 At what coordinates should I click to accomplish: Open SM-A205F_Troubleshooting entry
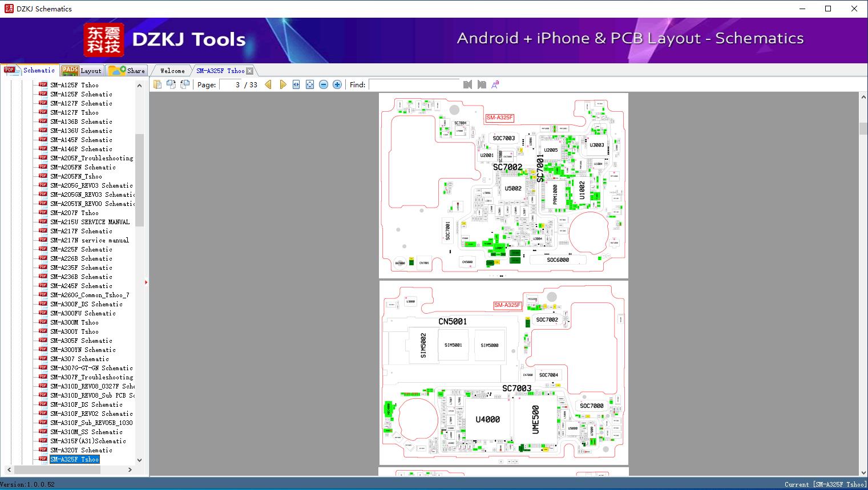click(91, 158)
